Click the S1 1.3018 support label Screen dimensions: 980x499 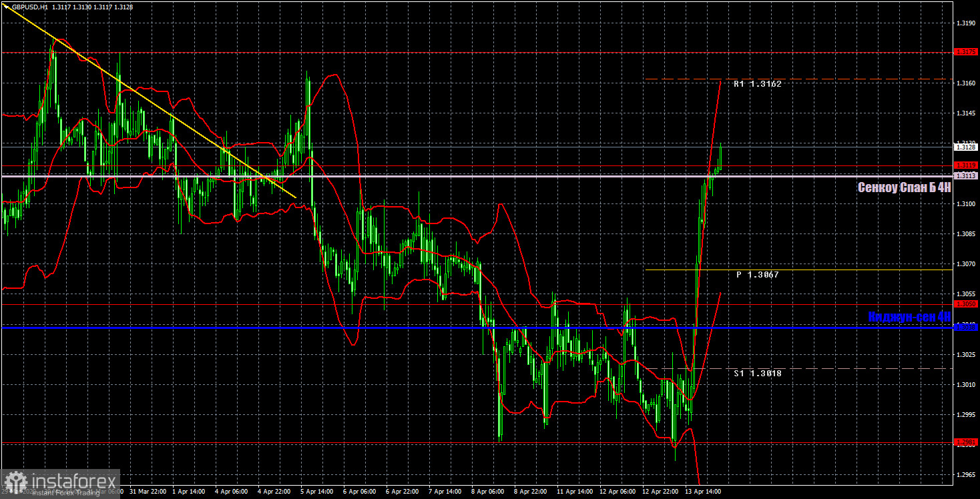click(x=758, y=374)
